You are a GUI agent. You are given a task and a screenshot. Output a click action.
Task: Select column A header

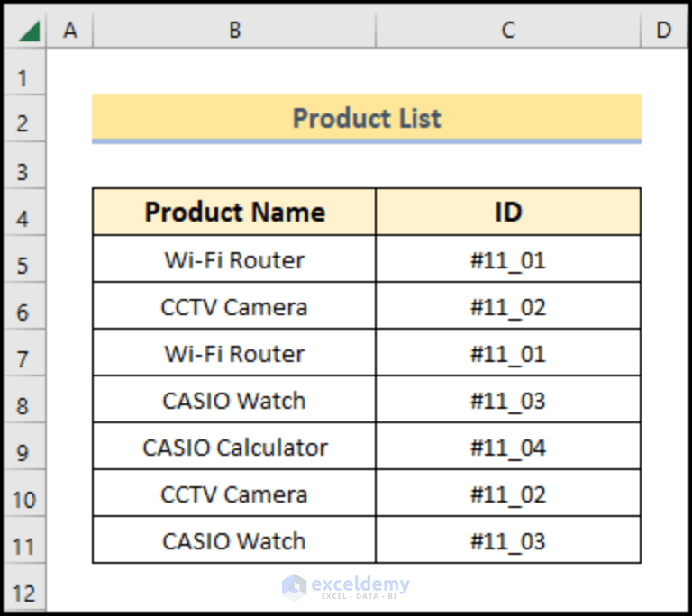point(69,30)
